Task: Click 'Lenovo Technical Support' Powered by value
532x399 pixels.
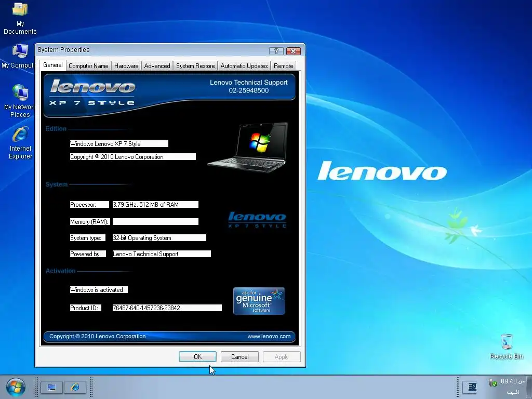Action: coord(162,254)
